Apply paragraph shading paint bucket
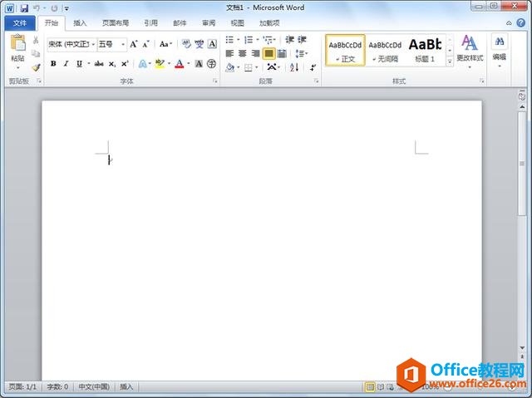The height and width of the screenshot is (398, 532). (x=230, y=67)
